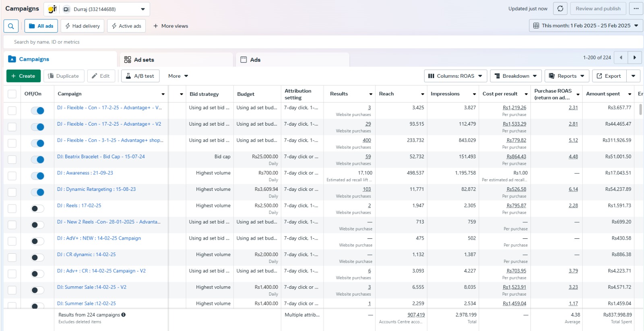644x331 pixels.
Task: Click the info icon beside Results from 224 campaigns
Action: click(124, 315)
